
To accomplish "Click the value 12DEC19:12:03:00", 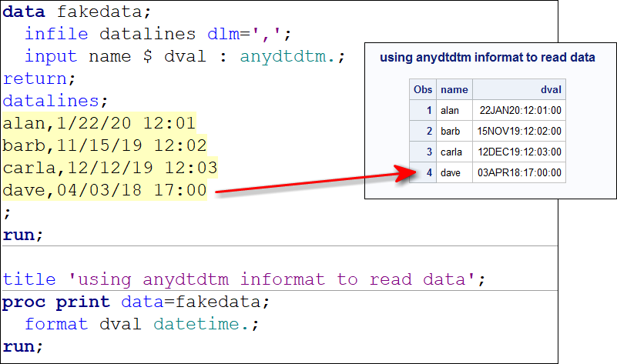I will click(519, 152).
